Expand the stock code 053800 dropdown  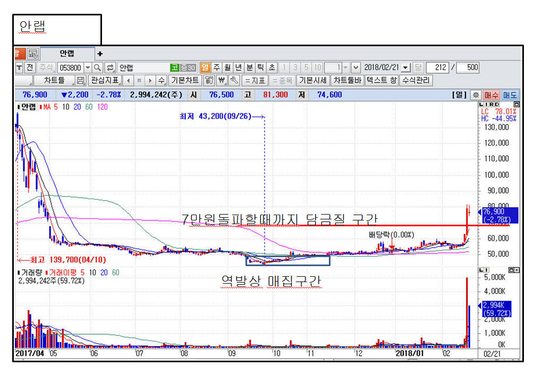[87, 67]
